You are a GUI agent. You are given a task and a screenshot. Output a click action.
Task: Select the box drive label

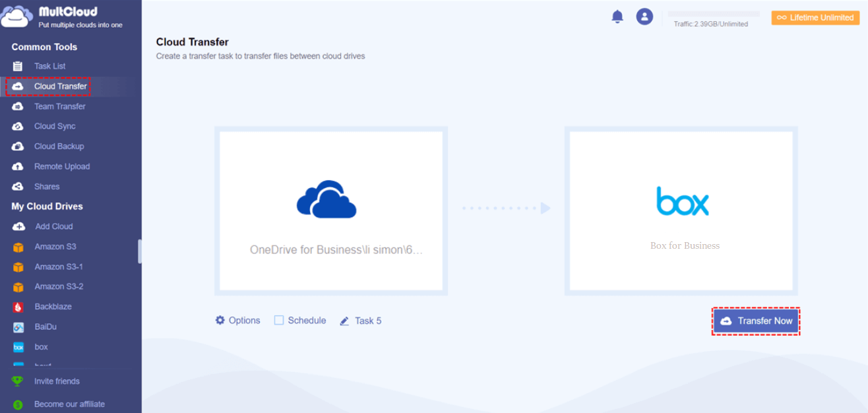tap(42, 347)
